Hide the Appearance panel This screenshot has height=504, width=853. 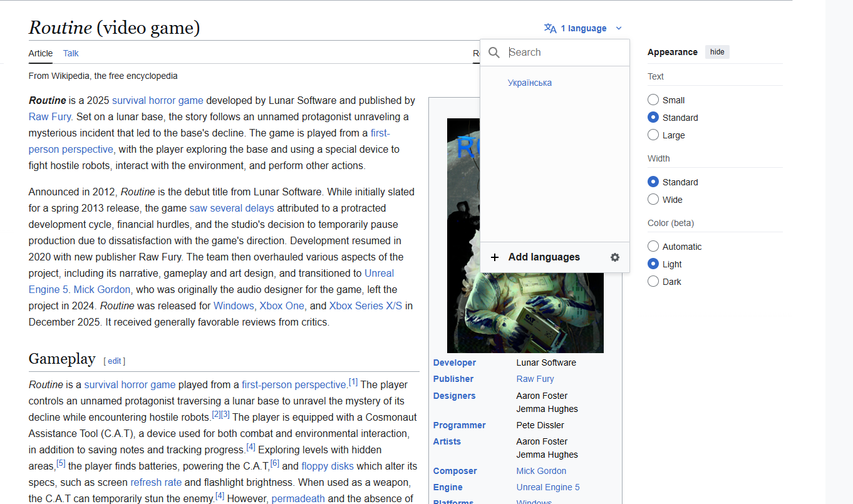point(717,52)
